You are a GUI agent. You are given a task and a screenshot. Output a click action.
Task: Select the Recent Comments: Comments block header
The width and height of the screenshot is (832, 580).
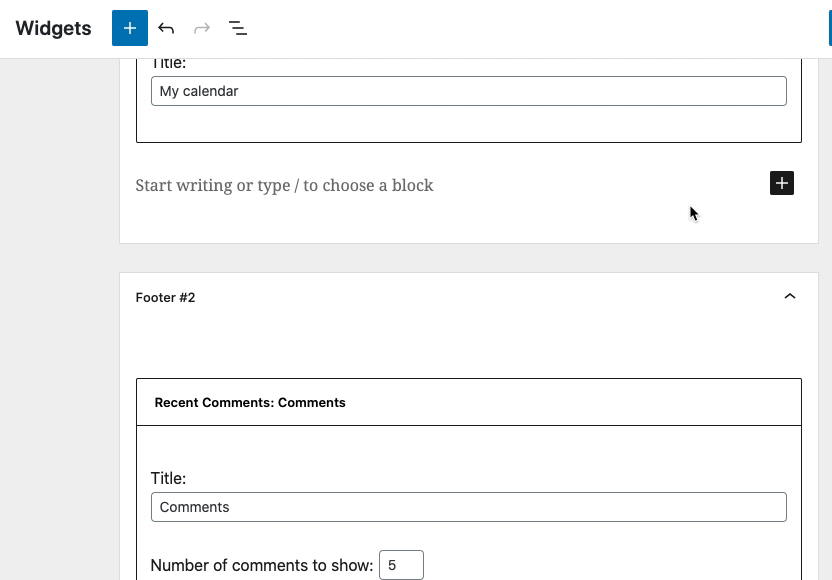(250, 402)
